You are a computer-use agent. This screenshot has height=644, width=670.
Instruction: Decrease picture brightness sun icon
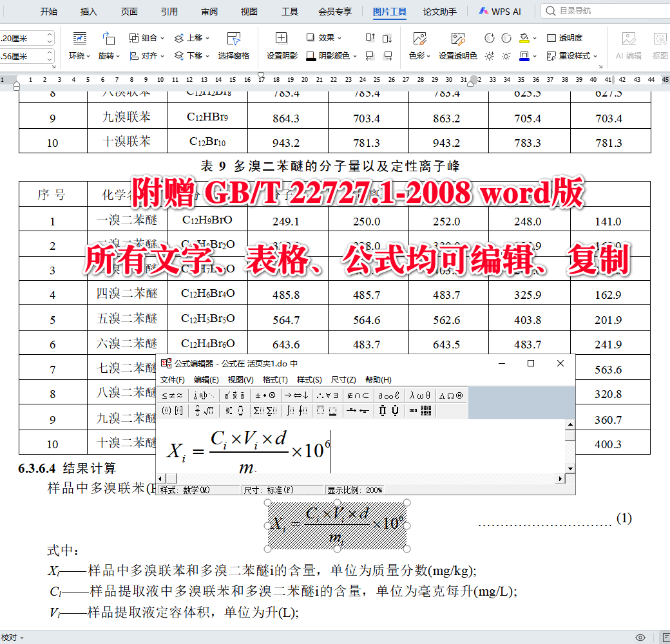pyautogui.click(x=506, y=56)
